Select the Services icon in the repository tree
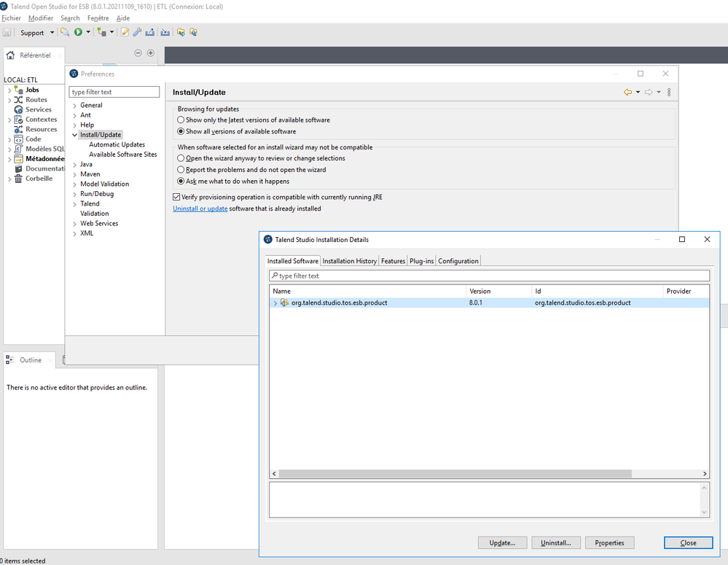The width and height of the screenshot is (728, 565). point(18,109)
